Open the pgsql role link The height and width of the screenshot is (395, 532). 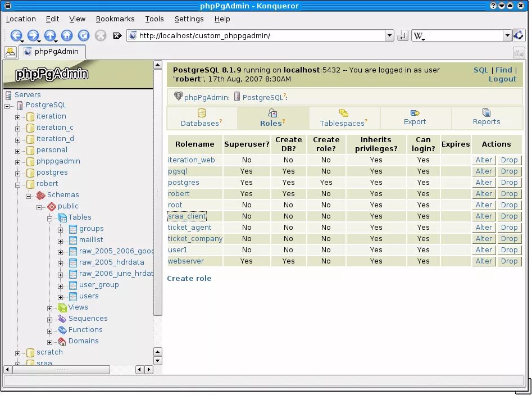[178, 171]
